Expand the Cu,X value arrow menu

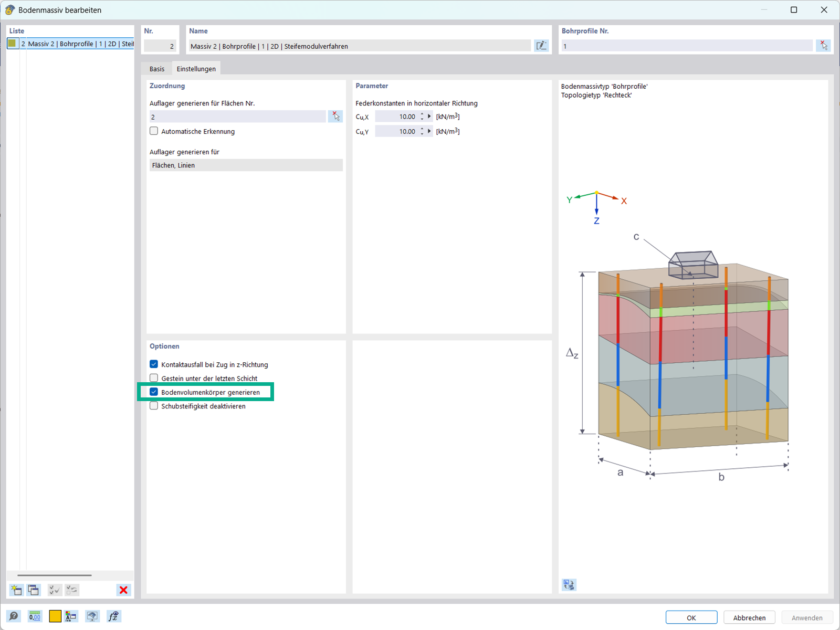coord(429,117)
